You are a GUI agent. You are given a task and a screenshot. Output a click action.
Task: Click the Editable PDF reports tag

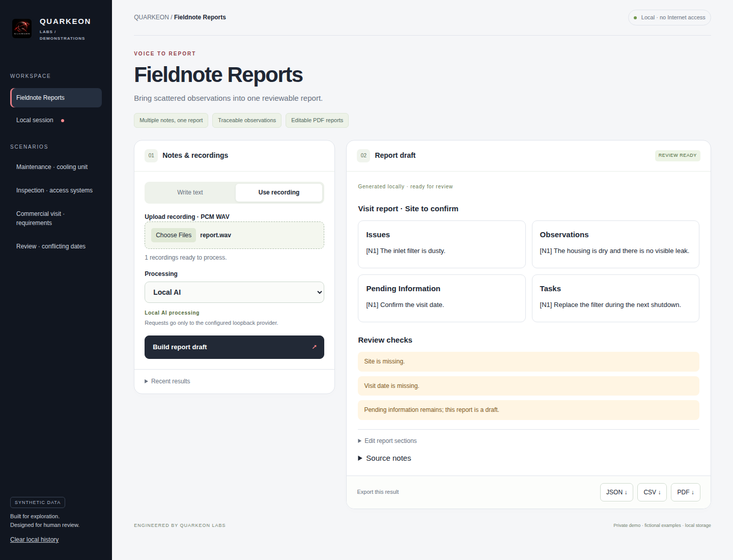coord(317,120)
